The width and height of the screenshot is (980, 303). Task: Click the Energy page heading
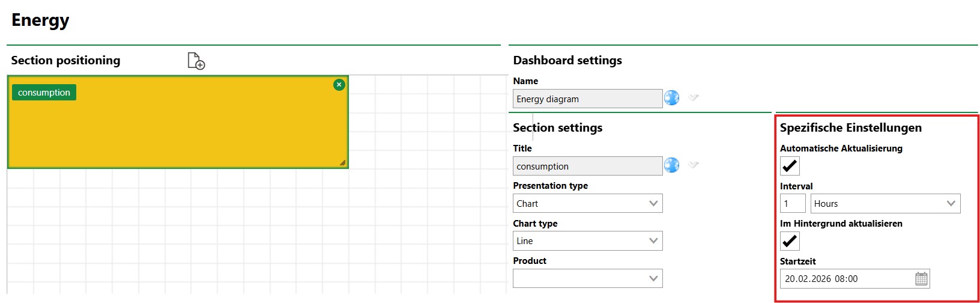40,20
